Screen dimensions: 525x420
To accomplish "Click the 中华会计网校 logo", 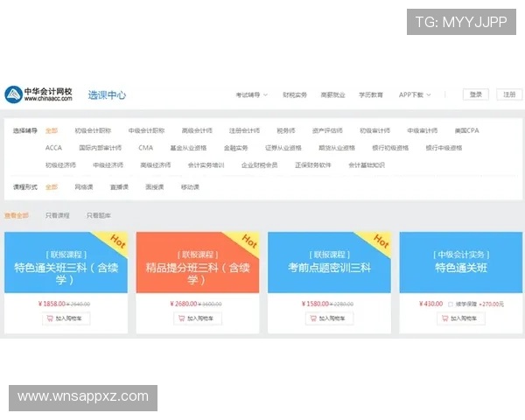I will click(38, 94).
